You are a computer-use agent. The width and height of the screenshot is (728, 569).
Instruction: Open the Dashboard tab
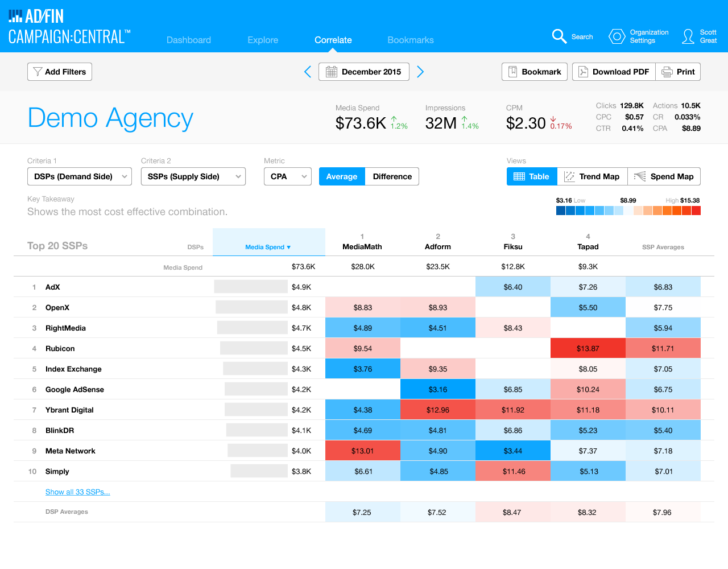pos(189,40)
